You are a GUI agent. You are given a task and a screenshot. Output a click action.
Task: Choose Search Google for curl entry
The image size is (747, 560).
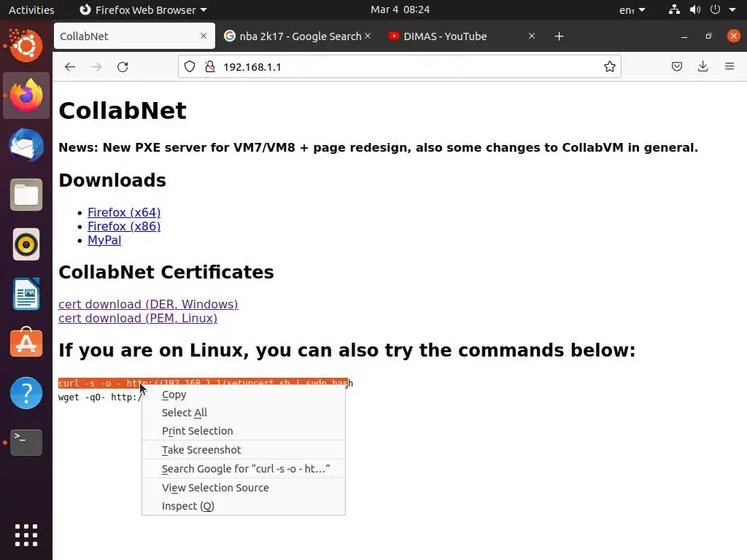[244, 469]
